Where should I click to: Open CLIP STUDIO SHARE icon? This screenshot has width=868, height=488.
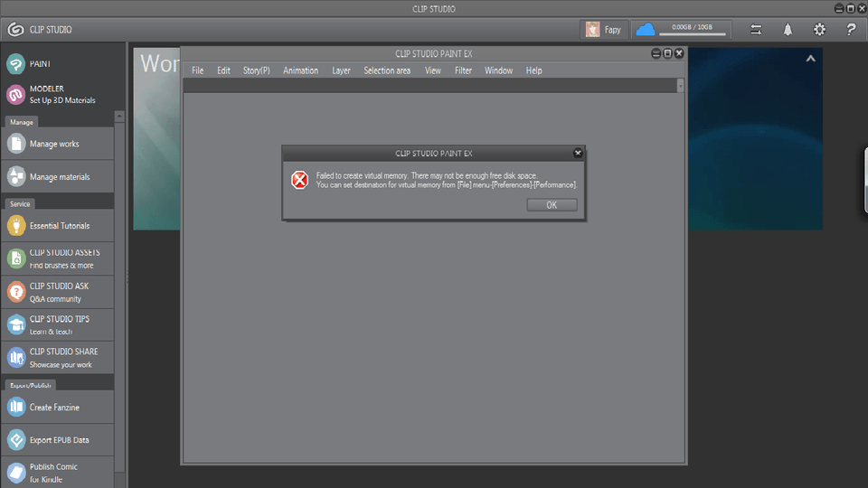tap(16, 358)
